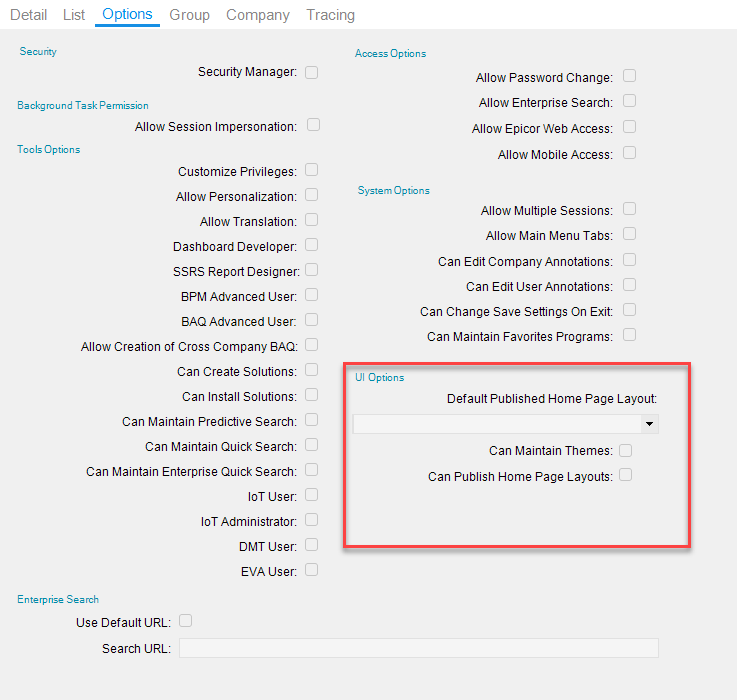
Task: Tick Can Edit Company Annotations checkbox
Action: 629,260
